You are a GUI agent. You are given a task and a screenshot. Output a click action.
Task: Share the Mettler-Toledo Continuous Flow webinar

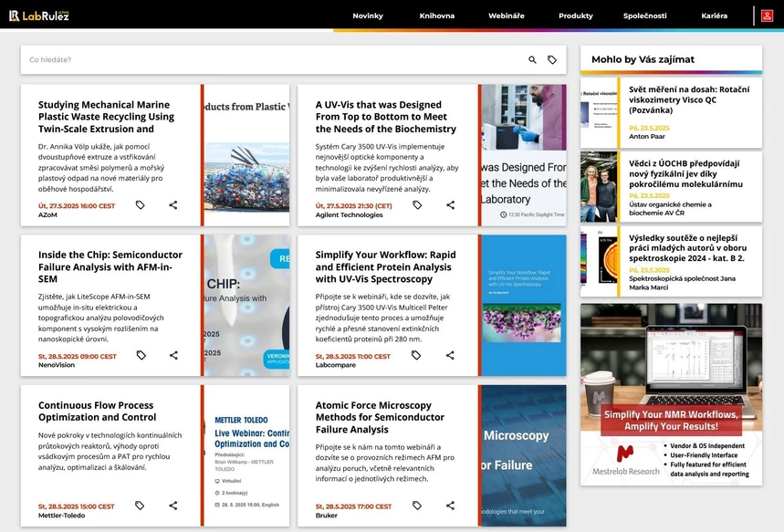pos(173,506)
